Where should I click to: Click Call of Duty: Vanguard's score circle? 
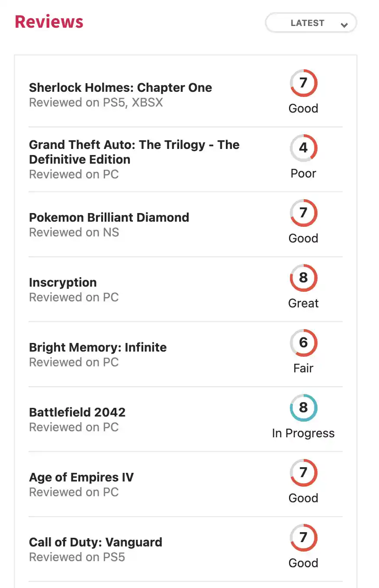pos(303,538)
